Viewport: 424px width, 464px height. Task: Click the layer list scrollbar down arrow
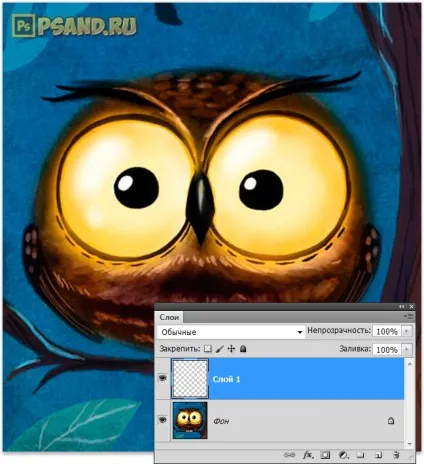point(410,444)
